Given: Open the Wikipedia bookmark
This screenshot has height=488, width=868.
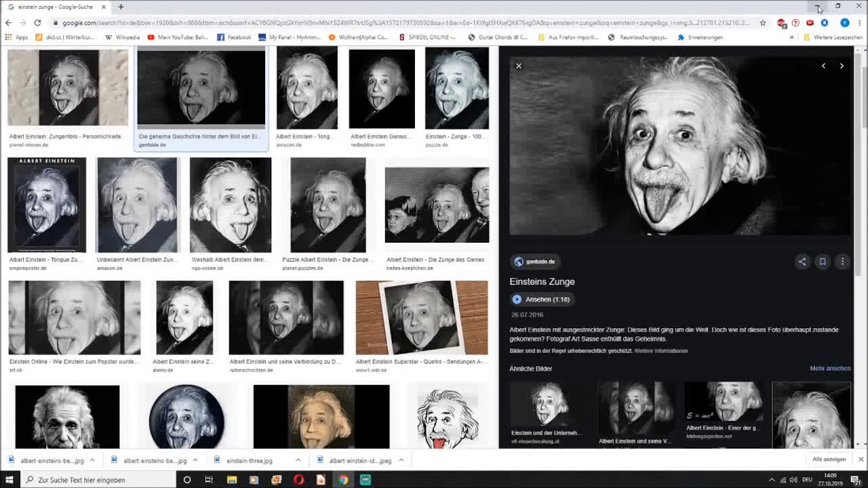Looking at the screenshot, I should [x=123, y=37].
